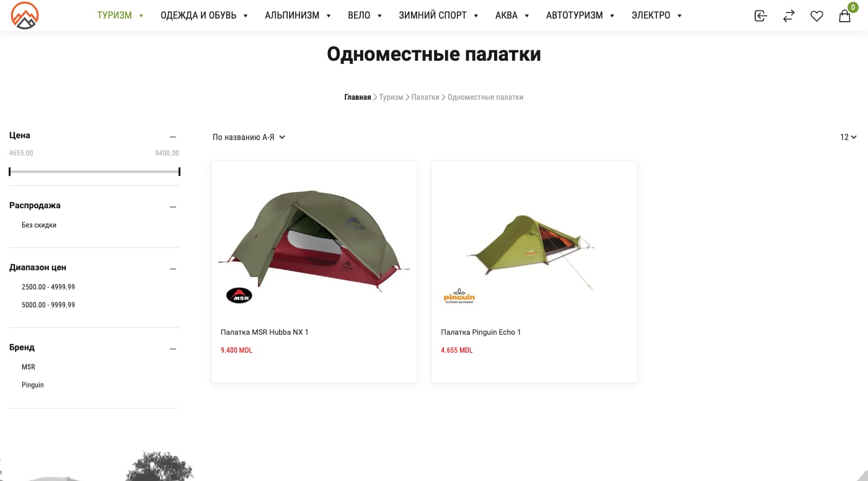
Task: Go to homepage via mountain logo
Action: [25, 15]
